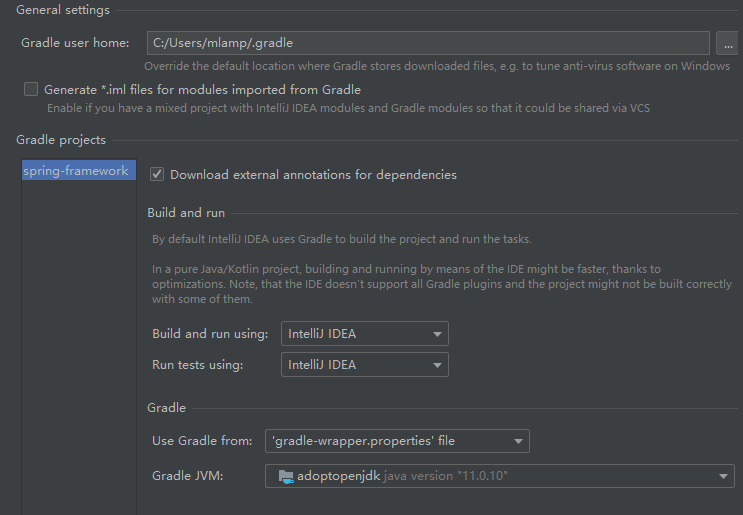The height and width of the screenshot is (515, 743).
Task: Uncheck Download external annotations for dependencies
Action: pyautogui.click(x=157, y=174)
